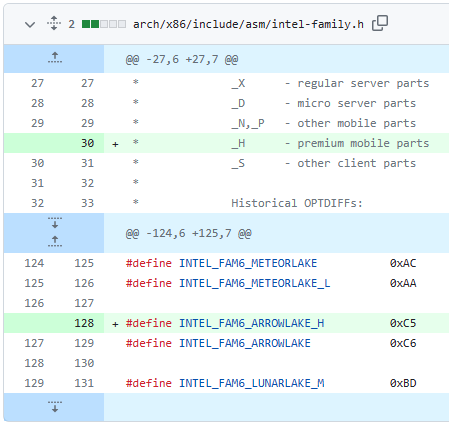Screen dimensions: 449x428
Task: Select old line number 124
Action: (34, 263)
